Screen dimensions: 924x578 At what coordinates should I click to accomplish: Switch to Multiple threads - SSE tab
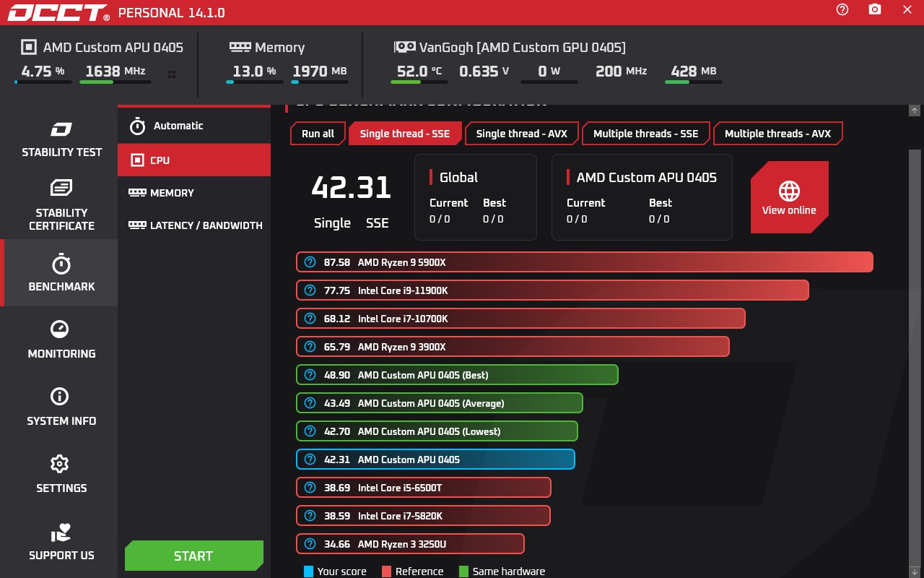[645, 134]
